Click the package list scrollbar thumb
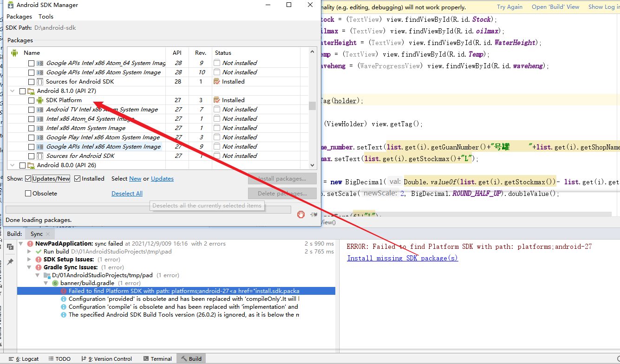 pos(313,105)
